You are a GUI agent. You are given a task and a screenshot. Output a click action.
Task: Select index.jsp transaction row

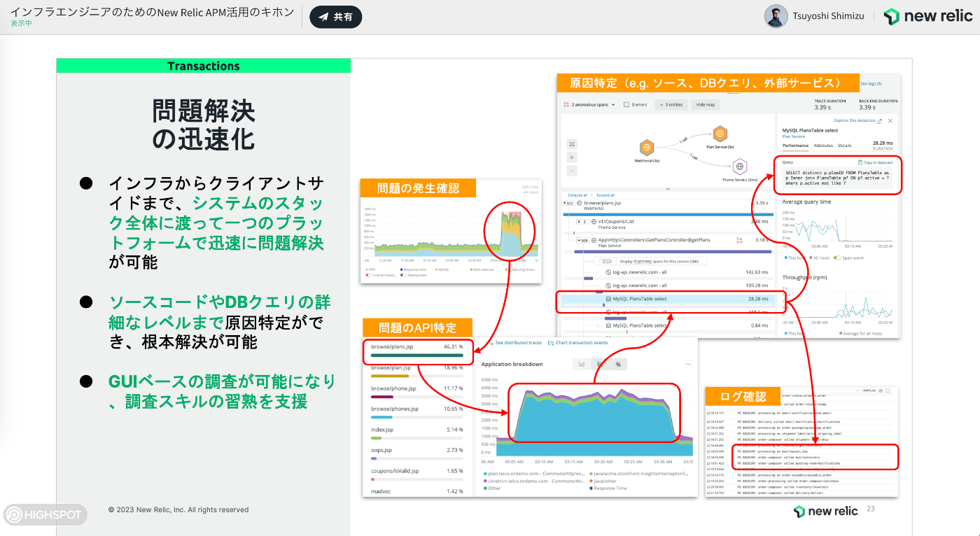point(417,433)
